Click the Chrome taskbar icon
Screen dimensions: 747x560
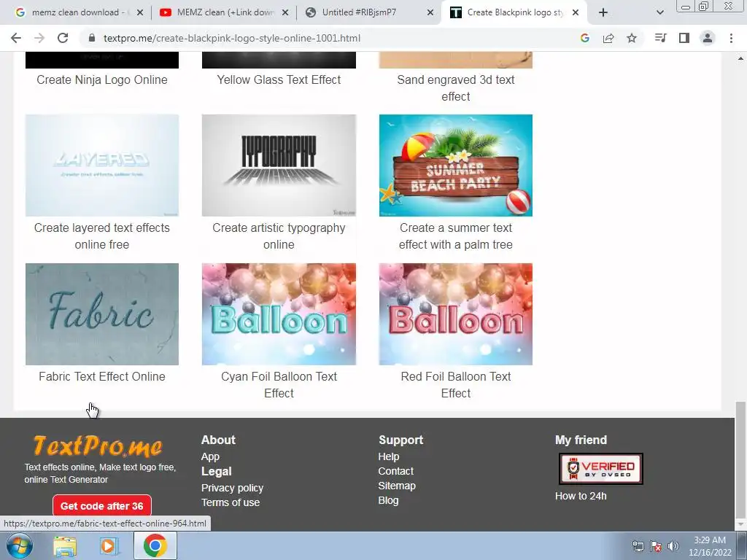tap(155, 545)
